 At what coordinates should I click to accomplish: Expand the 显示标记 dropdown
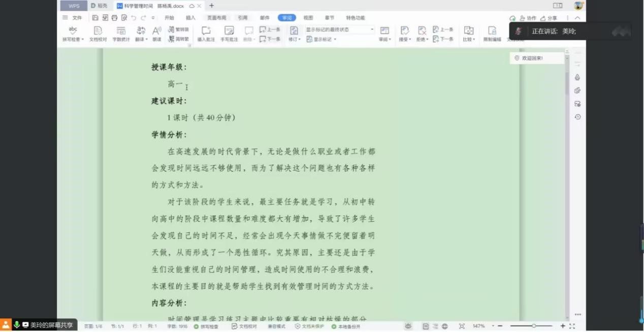(x=321, y=39)
